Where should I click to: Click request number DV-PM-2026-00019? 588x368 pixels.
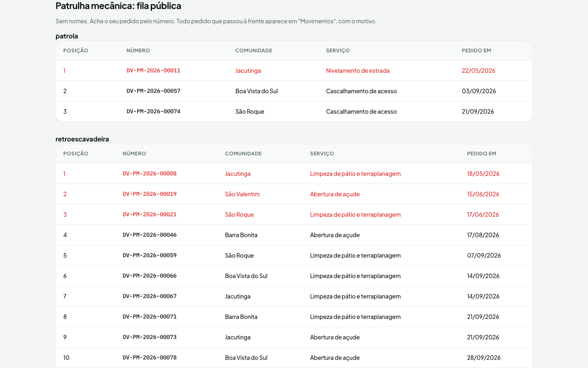[150, 194]
